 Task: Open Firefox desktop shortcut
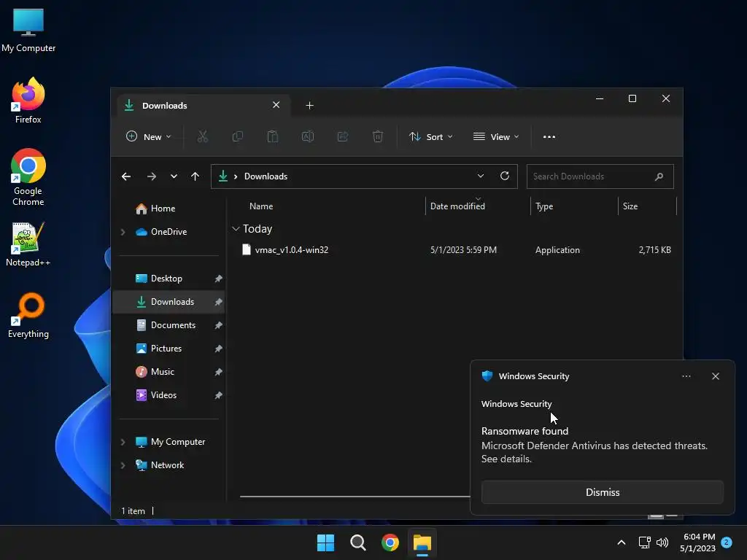[x=28, y=101]
